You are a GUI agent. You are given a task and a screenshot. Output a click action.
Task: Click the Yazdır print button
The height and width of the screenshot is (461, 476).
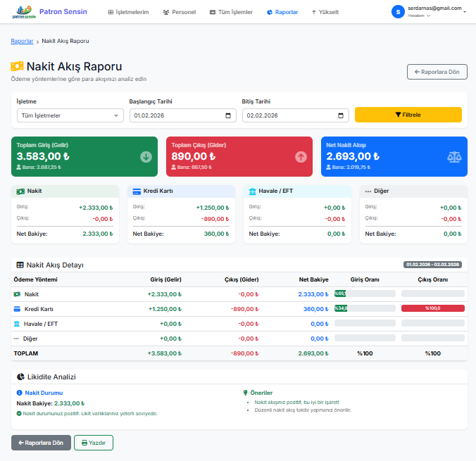pos(94,443)
